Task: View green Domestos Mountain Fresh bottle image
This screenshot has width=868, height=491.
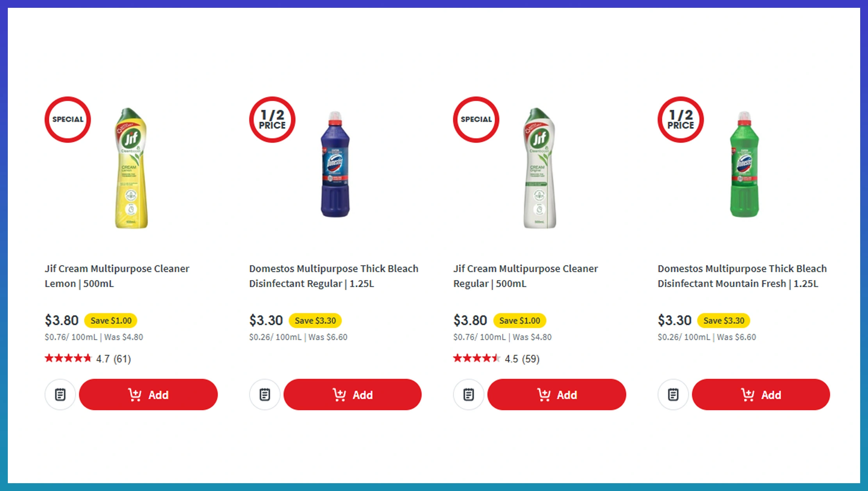Action: click(x=744, y=164)
